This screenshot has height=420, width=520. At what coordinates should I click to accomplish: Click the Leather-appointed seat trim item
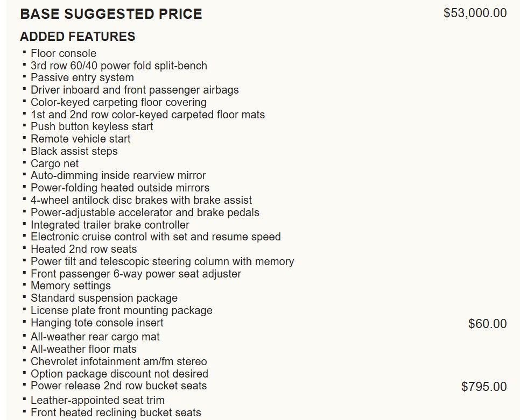(98, 400)
